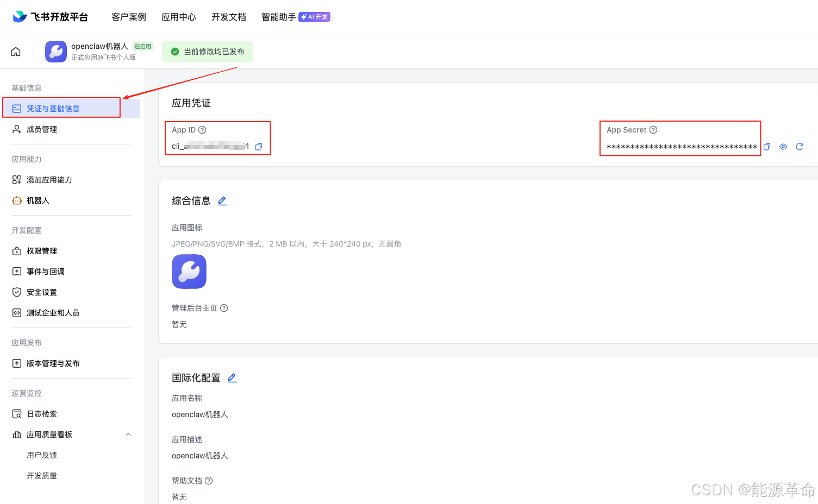Collapse the 应用质量看板 section chevron
This screenshot has width=818, height=504.
pos(128,434)
